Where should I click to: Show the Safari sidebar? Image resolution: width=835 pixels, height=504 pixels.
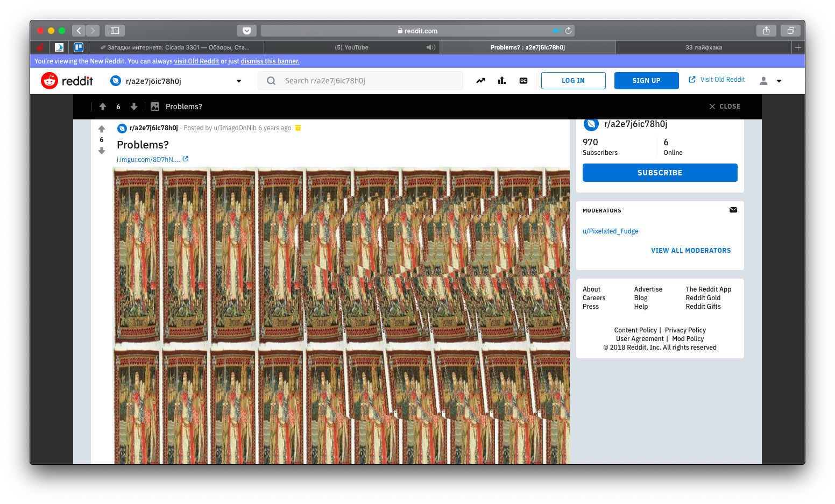[x=115, y=31]
